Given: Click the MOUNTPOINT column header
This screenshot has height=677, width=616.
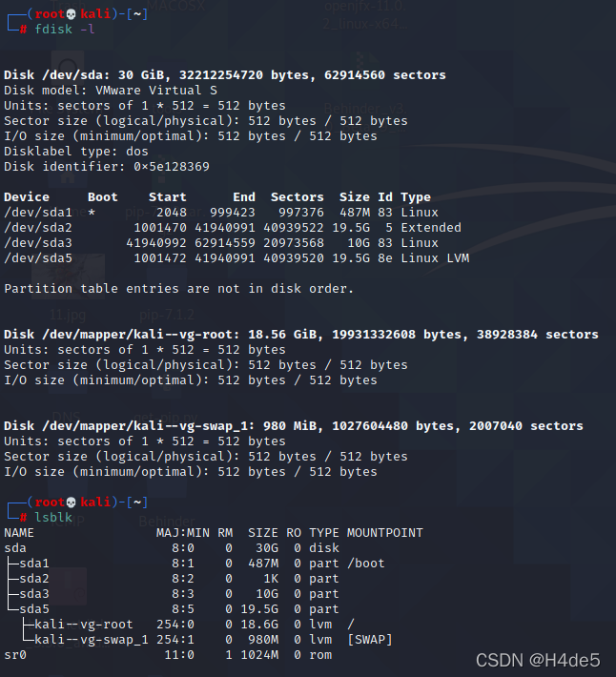Looking at the screenshot, I should coord(385,533).
